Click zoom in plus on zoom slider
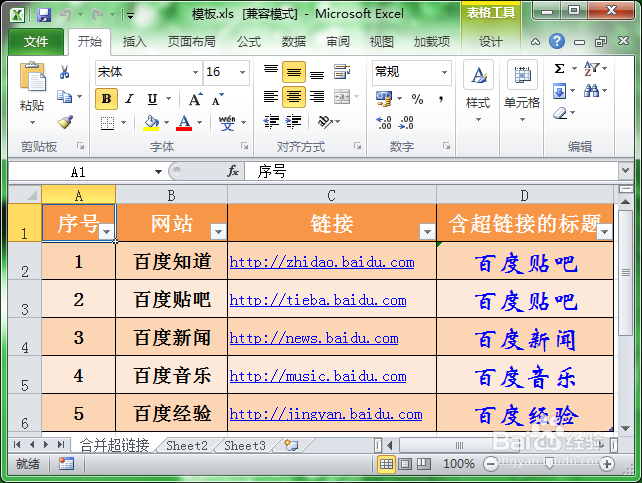 point(607,464)
